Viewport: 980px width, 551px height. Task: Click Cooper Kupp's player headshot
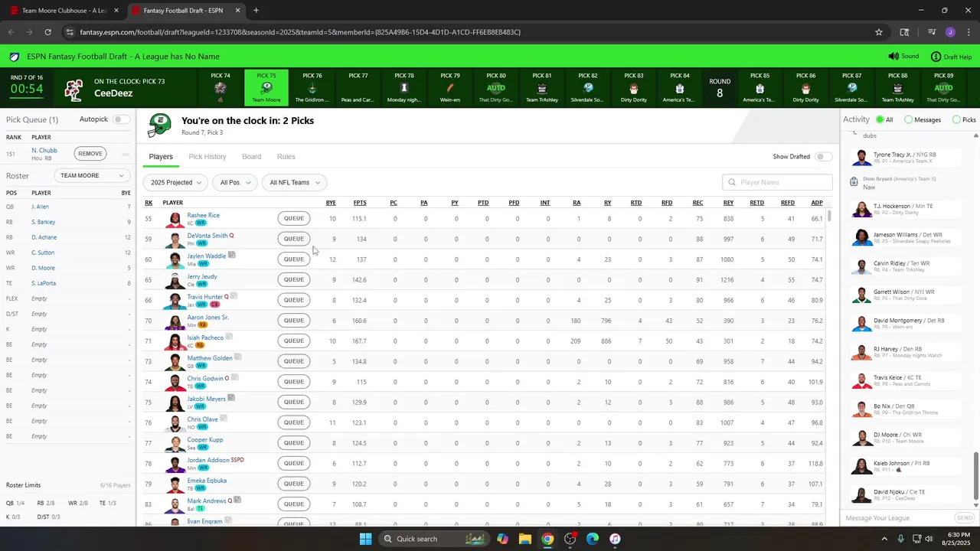click(x=175, y=443)
